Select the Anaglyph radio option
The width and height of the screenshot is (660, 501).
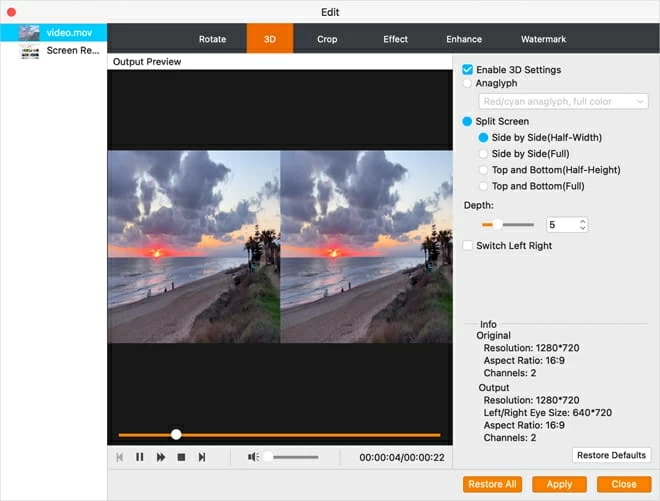(468, 84)
